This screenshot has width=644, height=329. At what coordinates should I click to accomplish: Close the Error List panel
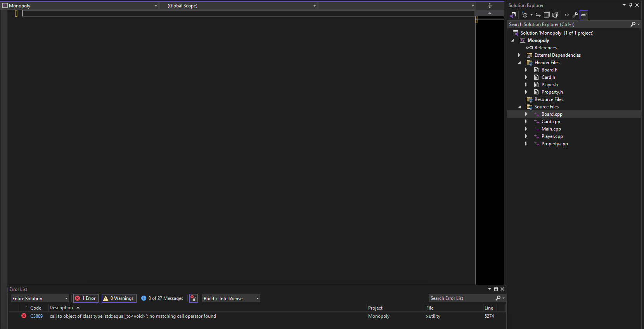click(502, 289)
